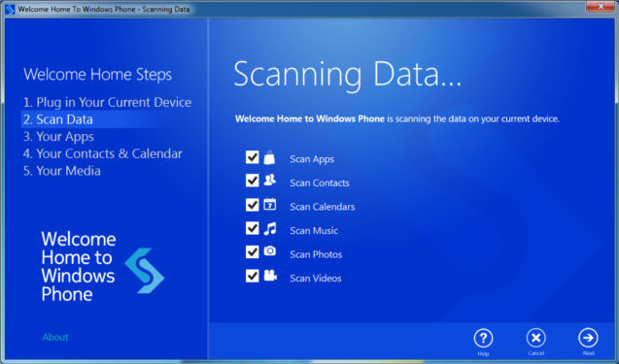
Task: Uncheck the Scan Music checkbox
Action: coord(252,228)
